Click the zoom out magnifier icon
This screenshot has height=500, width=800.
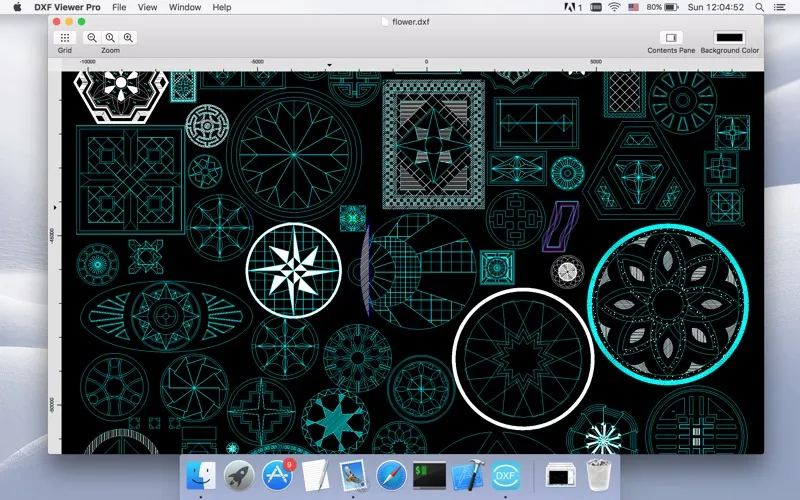92,38
